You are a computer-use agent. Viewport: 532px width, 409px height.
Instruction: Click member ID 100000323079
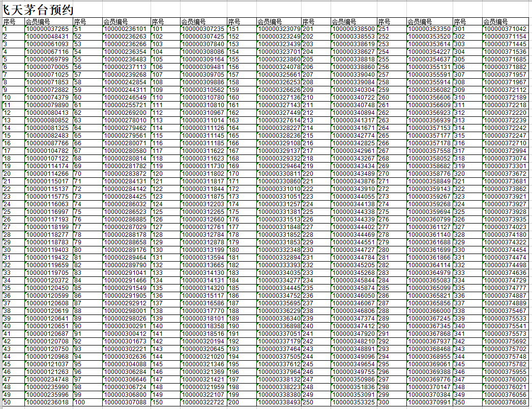coord(278,29)
